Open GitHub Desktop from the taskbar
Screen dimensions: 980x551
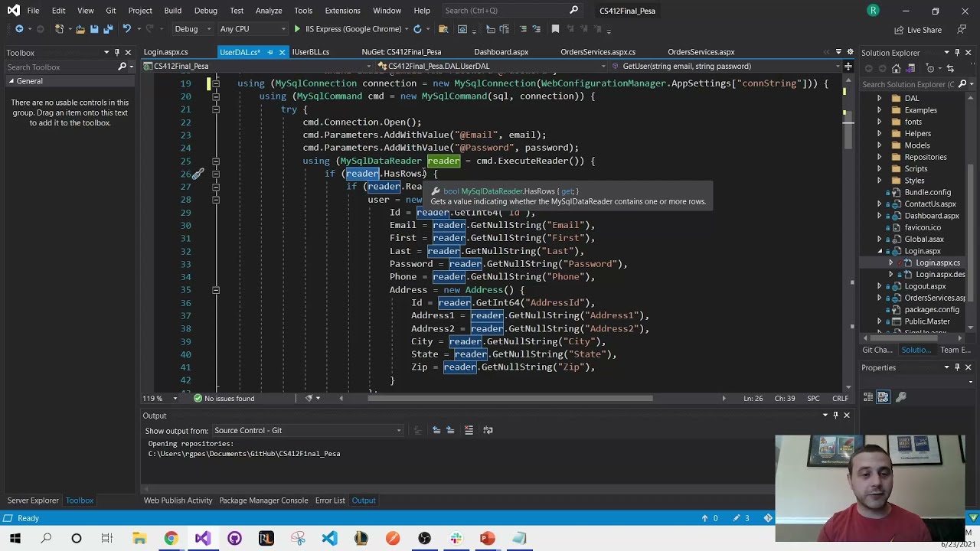coord(234,538)
